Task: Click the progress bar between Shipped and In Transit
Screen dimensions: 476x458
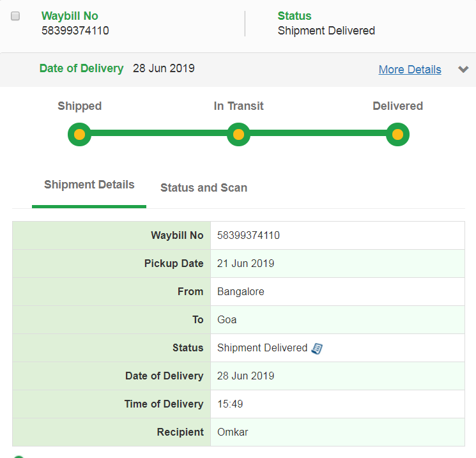Action: pos(158,135)
